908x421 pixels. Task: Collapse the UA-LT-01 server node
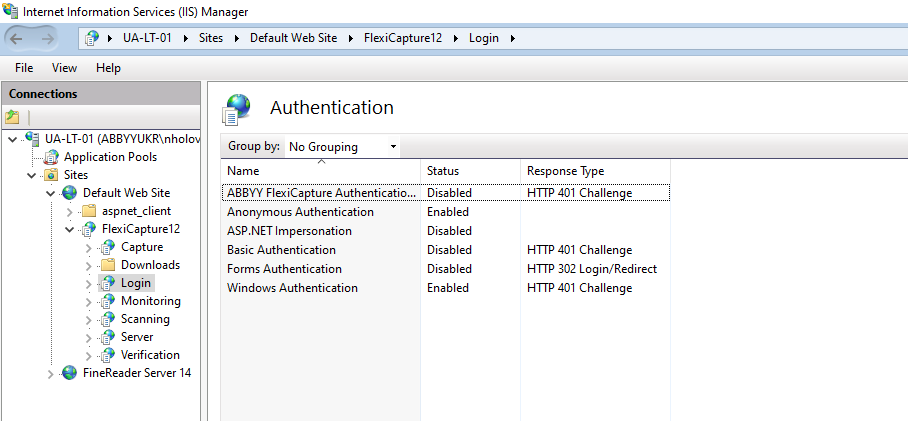13,139
